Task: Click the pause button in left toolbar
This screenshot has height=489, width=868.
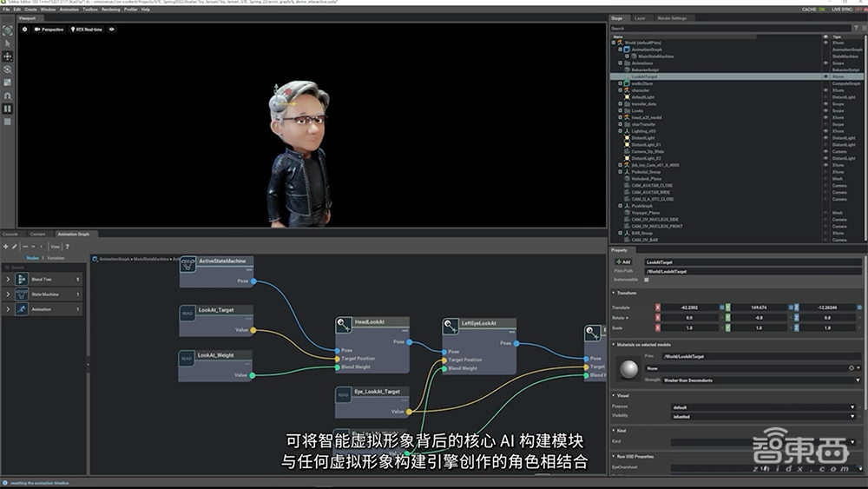Action: [x=8, y=109]
